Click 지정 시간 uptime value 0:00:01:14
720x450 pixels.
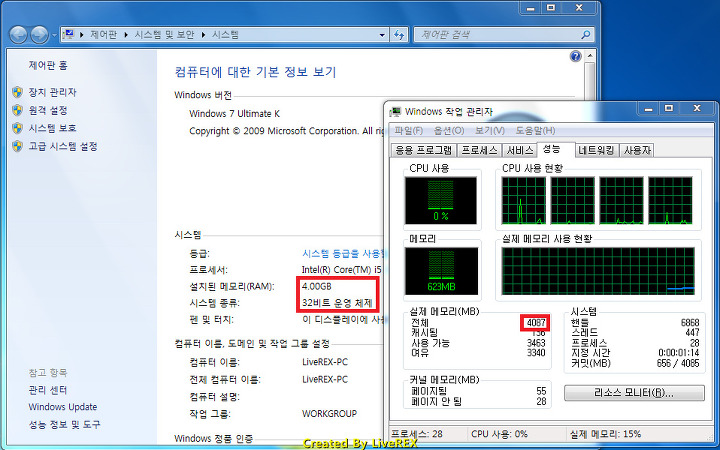(679, 353)
